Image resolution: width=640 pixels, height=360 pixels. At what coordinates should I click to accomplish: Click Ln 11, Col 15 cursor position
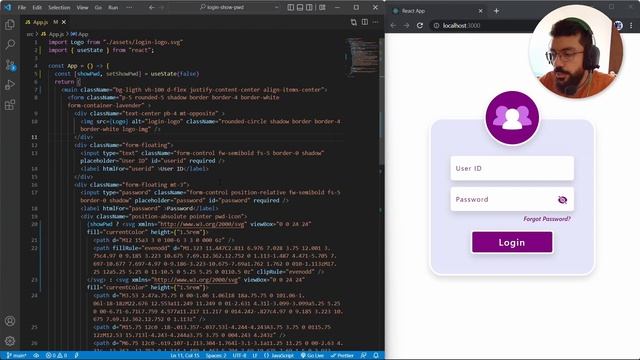pyautogui.click(x=185, y=356)
